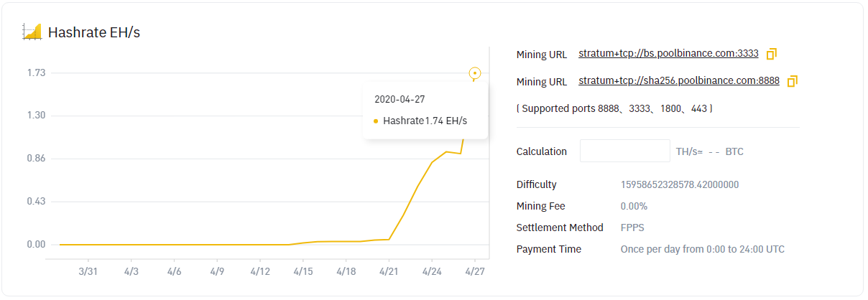
Task: Click the 1.73 value on the y-axis
Action: click(36, 72)
